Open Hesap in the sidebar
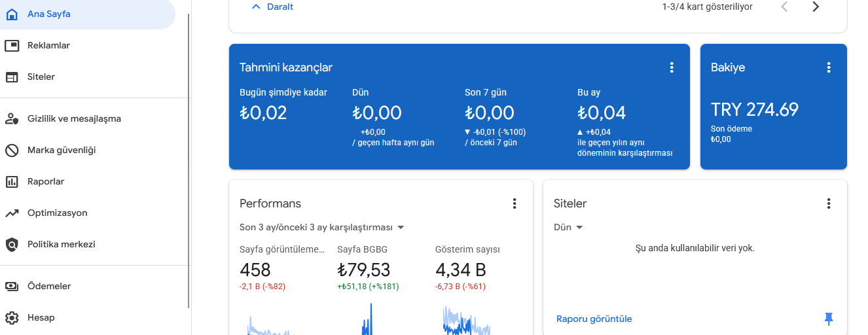868x335 pixels. tap(88, 317)
